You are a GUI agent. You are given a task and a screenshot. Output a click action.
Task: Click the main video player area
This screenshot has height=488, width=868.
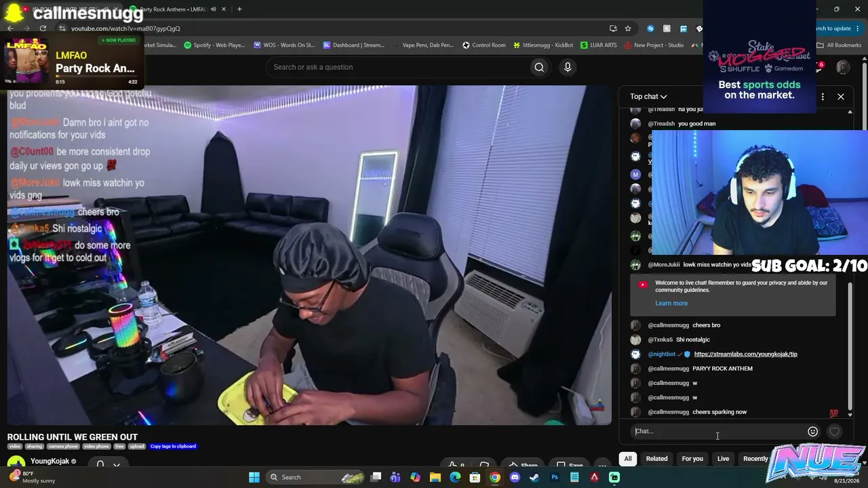309,255
